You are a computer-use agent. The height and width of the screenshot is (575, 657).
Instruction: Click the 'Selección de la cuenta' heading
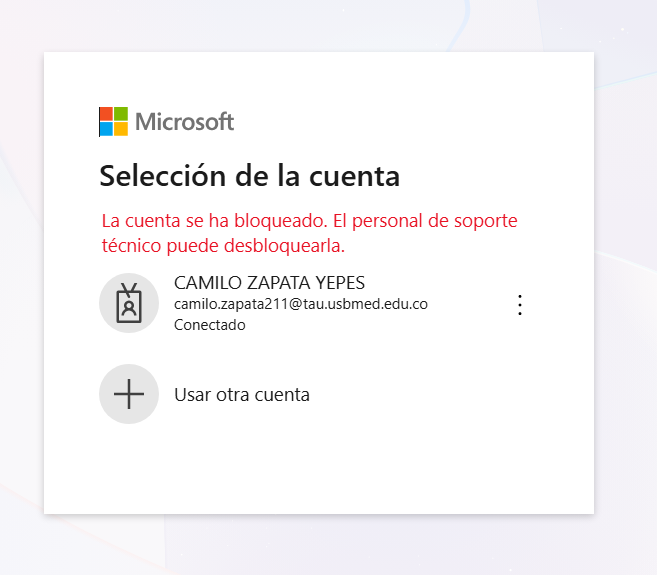[250, 176]
